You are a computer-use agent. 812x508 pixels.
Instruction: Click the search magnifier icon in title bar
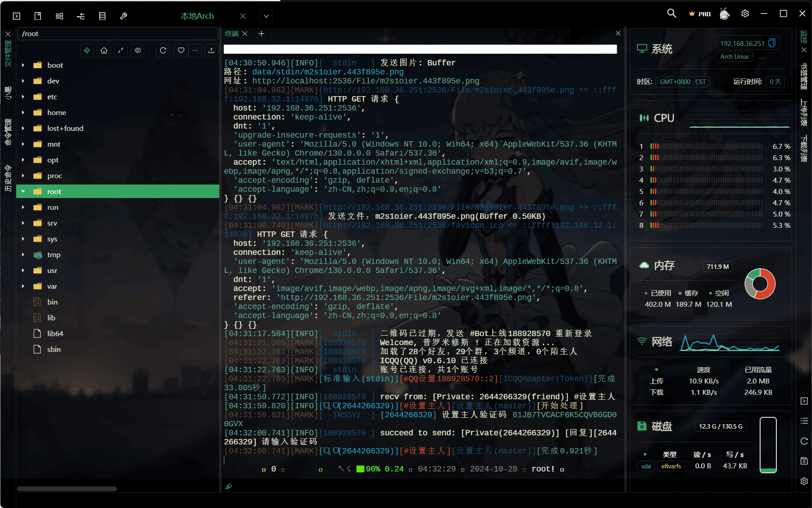coord(672,14)
